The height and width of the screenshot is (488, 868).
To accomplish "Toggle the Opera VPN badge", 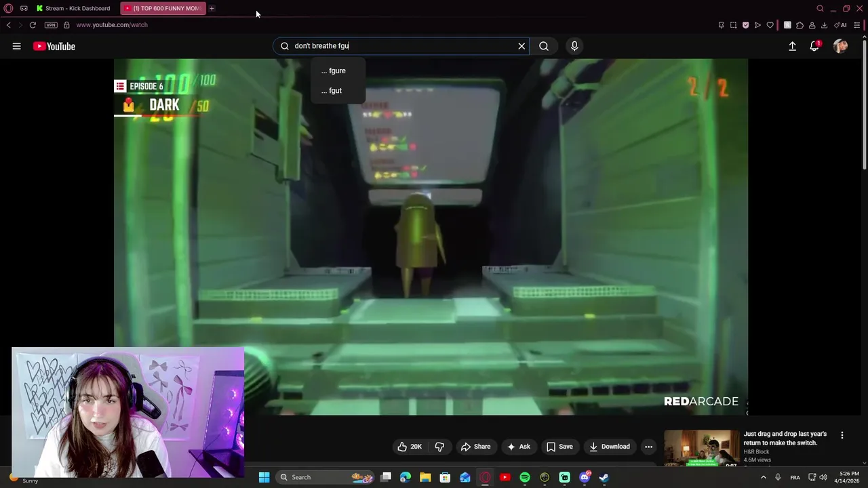I will (51, 25).
